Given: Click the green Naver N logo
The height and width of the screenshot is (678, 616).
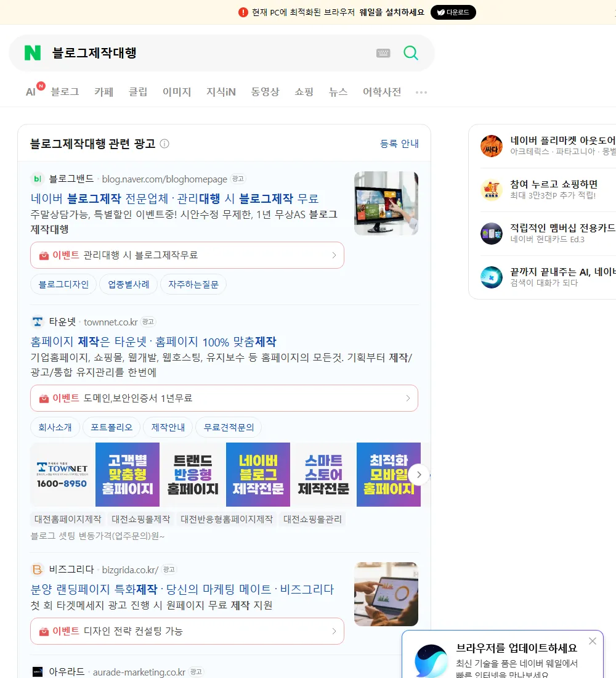Looking at the screenshot, I should coord(33,53).
